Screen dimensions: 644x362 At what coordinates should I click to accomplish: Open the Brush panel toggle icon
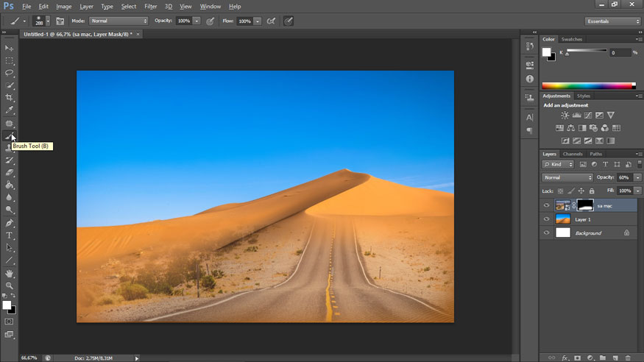60,21
